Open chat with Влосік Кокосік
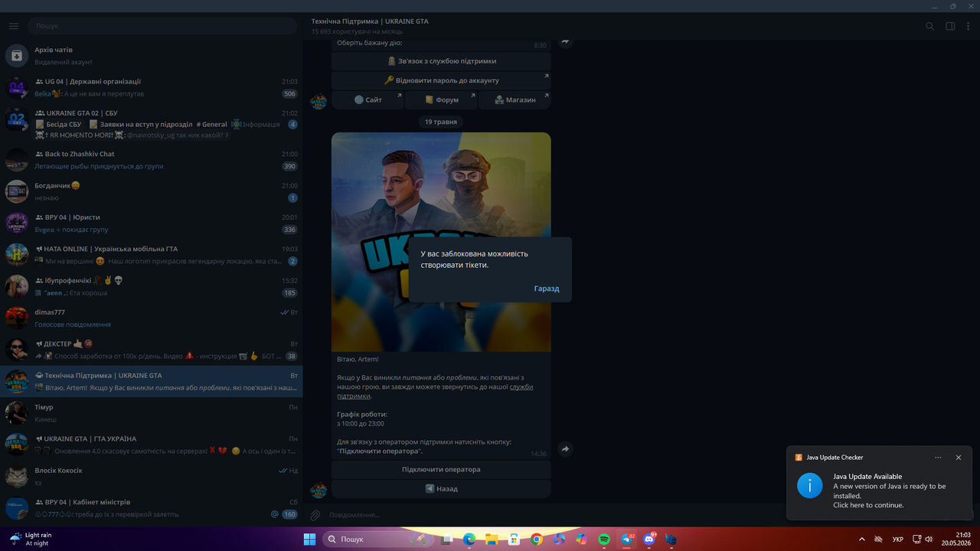The height and width of the screenshot is (551, 980). (x=152, y=476)
